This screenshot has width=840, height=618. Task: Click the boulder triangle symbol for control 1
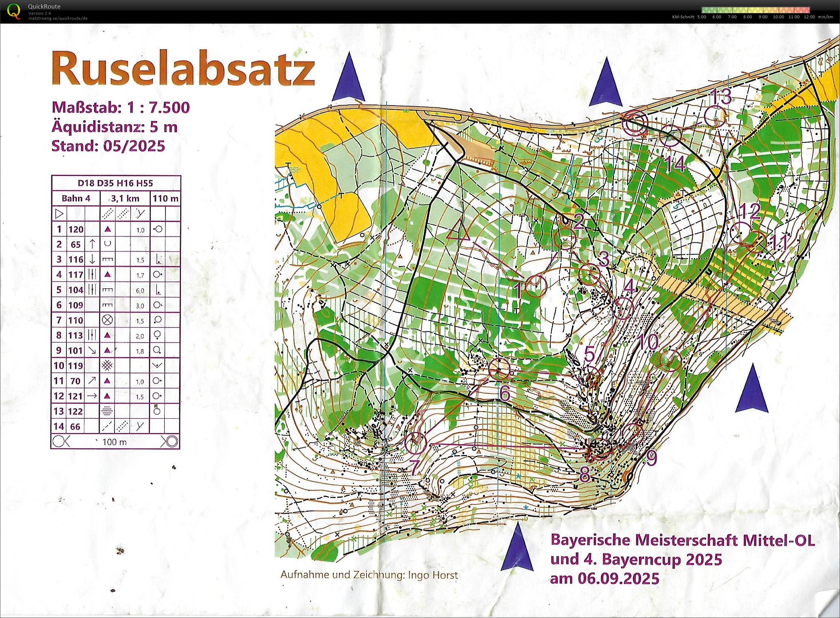(108, 229)
